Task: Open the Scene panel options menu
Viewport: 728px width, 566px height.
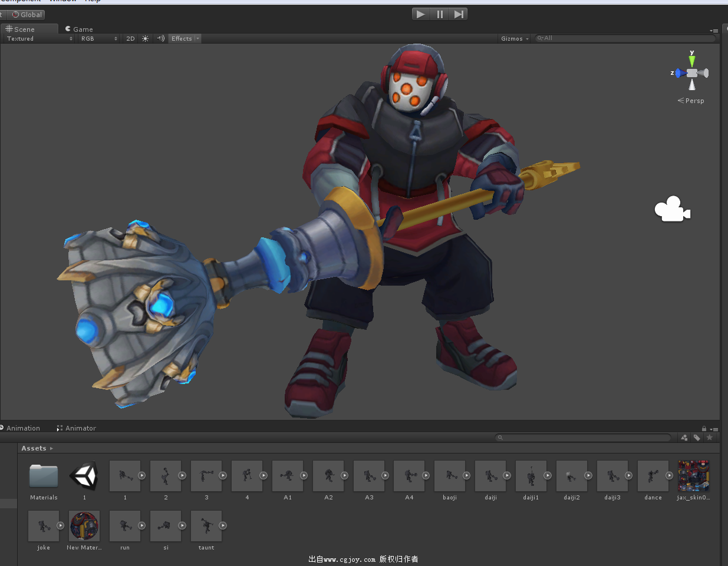Action: point(714,30)
